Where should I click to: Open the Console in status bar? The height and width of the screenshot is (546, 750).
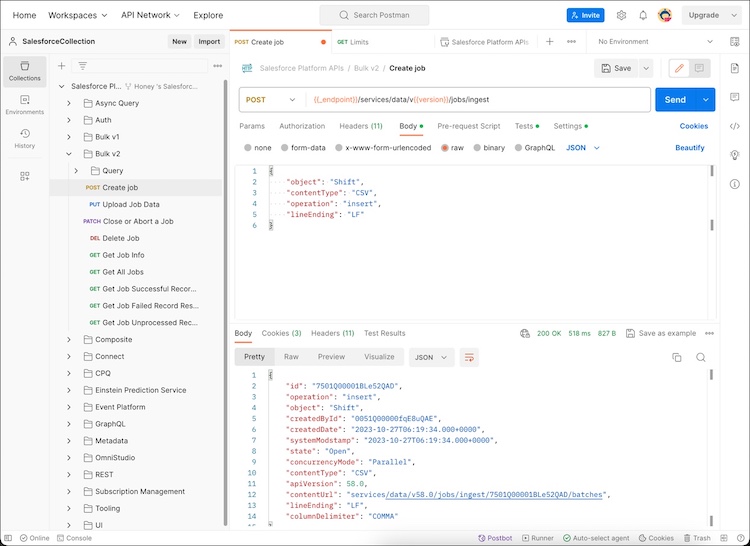click(x=74, y=538)
